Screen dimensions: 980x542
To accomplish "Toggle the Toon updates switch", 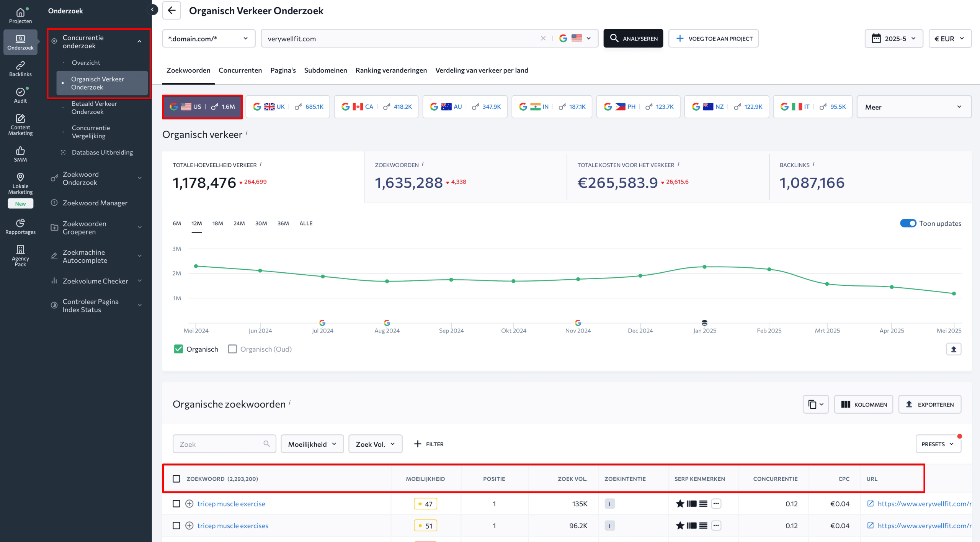I will (908, 223).
